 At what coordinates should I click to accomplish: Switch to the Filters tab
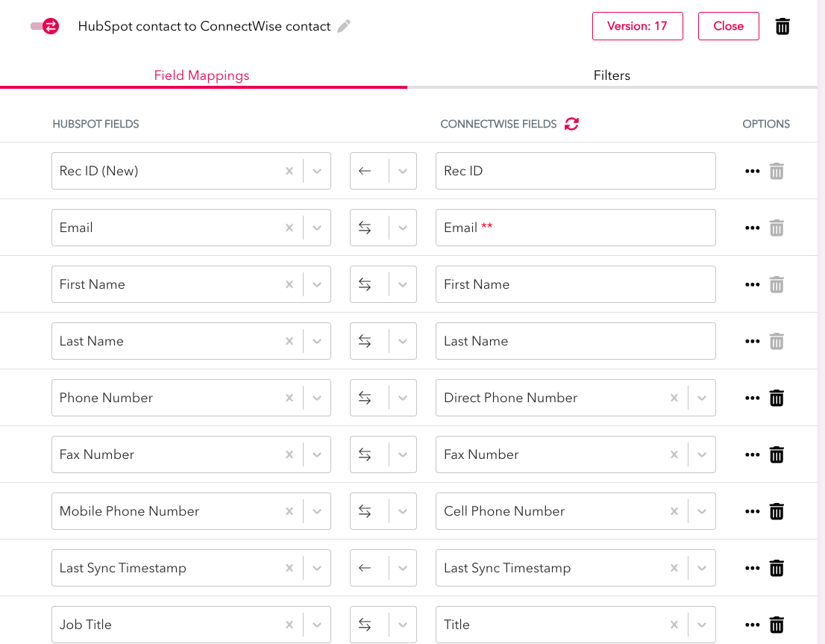[612, 75]
